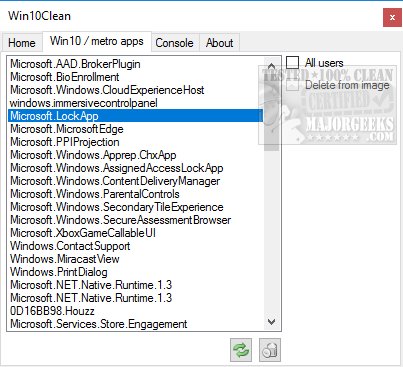403x367 pixels.
Task: Click the green refresh list icon
Action: (241, 350)
